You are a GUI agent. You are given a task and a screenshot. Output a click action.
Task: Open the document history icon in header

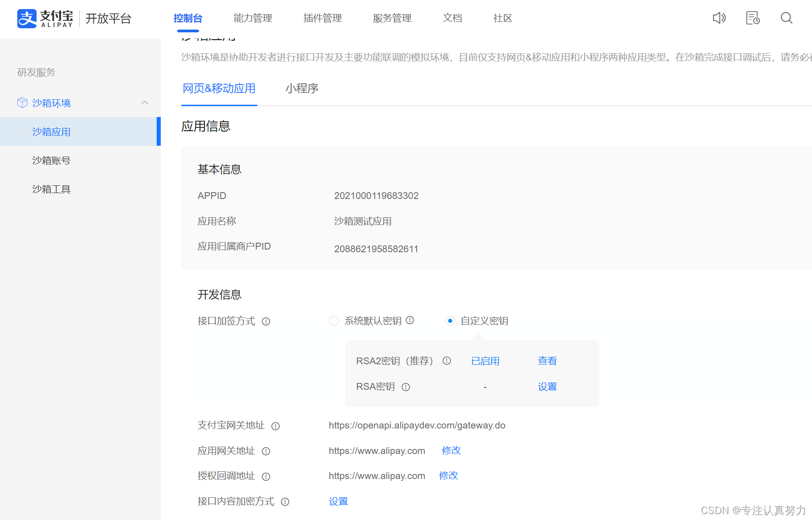tap(753, 18)
